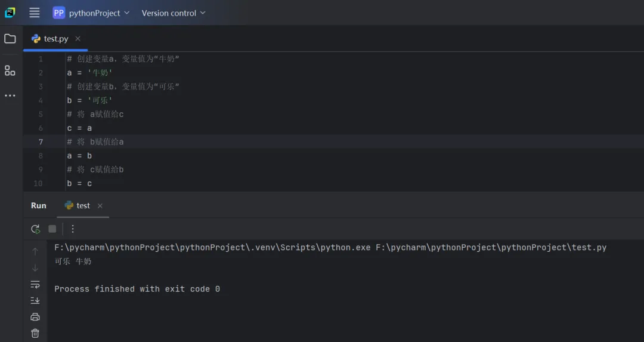Screen dimensions: 644x342
Task: Print the console output
Action: click(35, 317)
